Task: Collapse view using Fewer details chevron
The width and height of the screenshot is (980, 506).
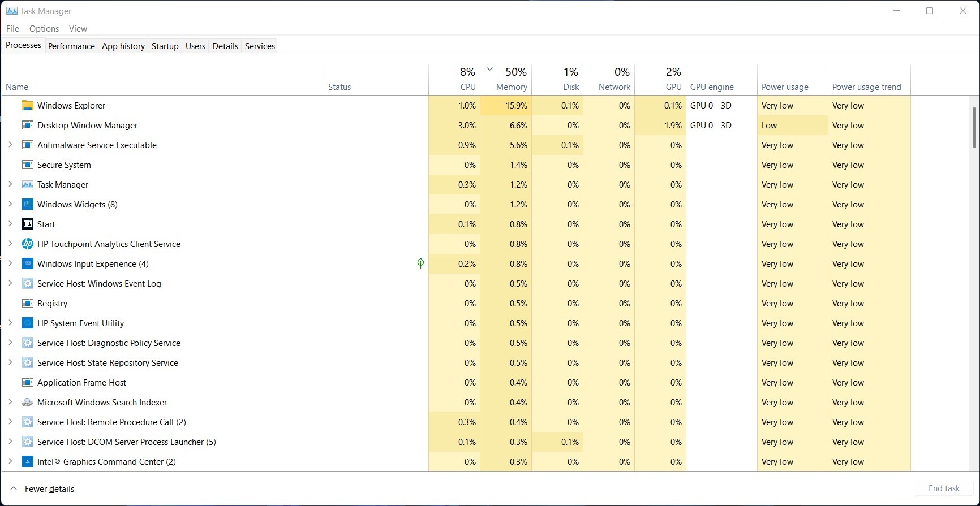Action: click(14, 489)
